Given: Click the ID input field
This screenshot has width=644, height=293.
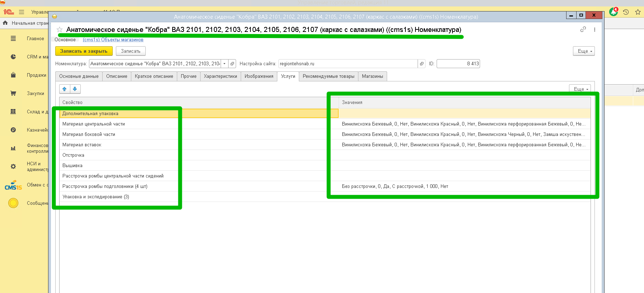Looking at the screenshot, I should (458, 64).
